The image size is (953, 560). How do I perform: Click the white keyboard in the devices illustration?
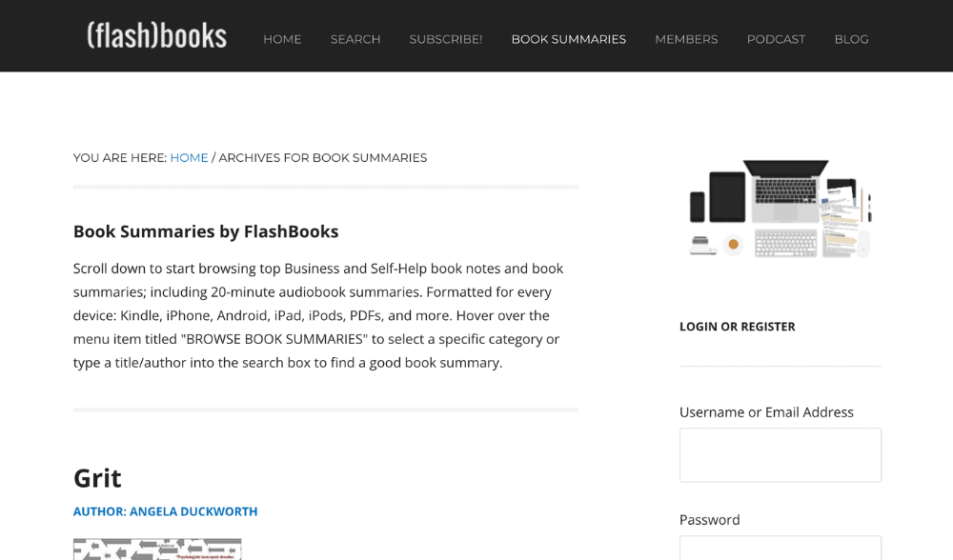(x=785, y=243)
